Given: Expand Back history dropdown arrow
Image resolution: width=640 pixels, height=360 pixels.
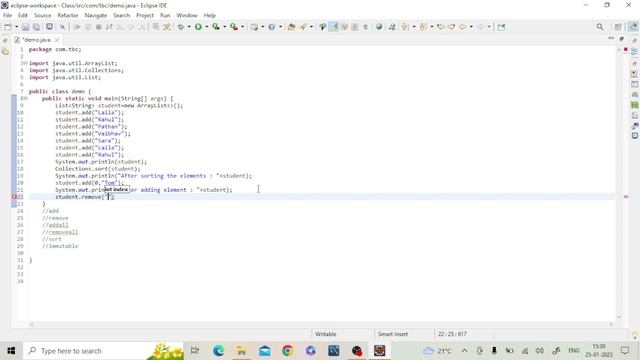Looking at the screenshot, I should pyautogui.click(x=471, y=27).
